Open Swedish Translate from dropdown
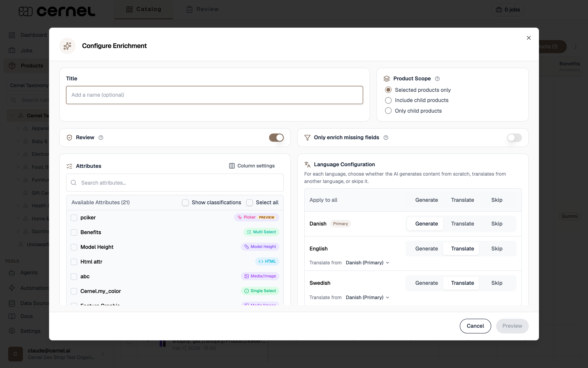Viewport: 588px width, 368px height. point(367,297)
